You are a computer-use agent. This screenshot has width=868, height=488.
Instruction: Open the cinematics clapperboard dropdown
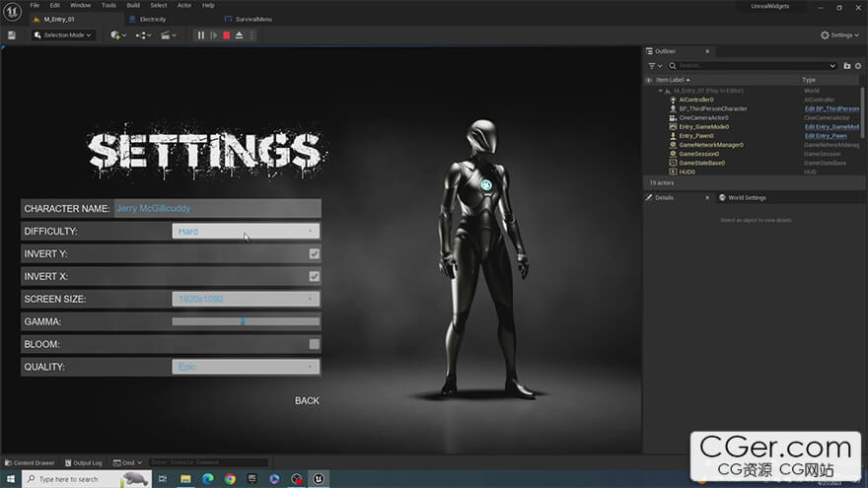(x=169, y=35)
